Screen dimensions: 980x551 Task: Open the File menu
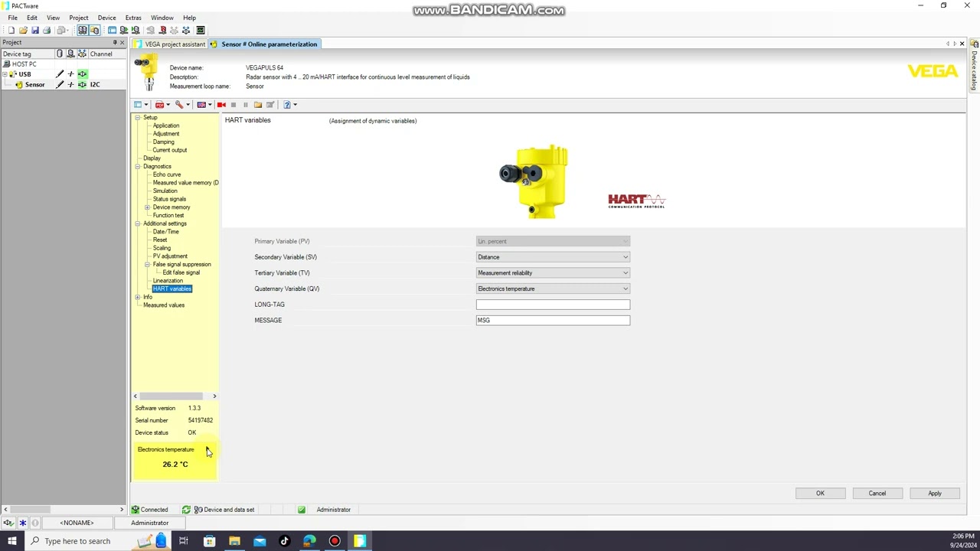click(x=13, y=18)
